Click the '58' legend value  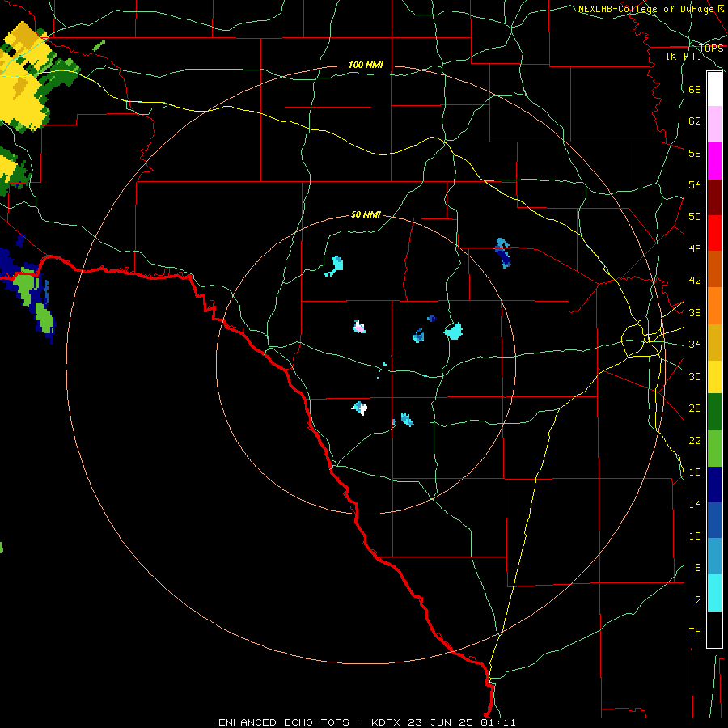point(695,153)
